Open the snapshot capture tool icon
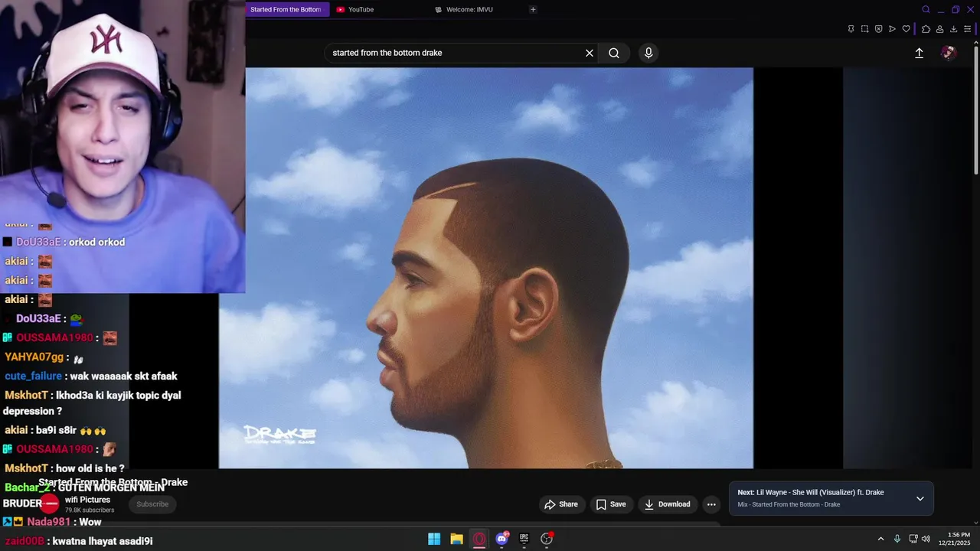 click(864, 29)
